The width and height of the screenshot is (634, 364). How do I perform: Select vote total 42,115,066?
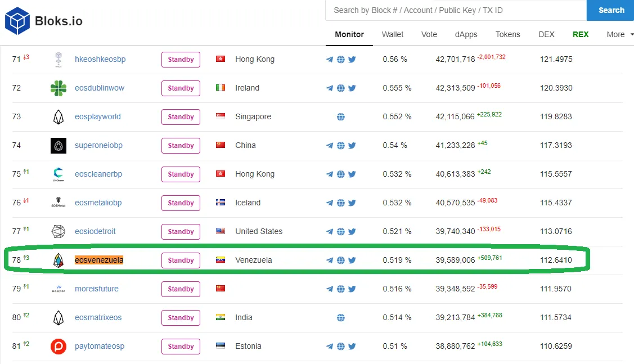[455, 117]
